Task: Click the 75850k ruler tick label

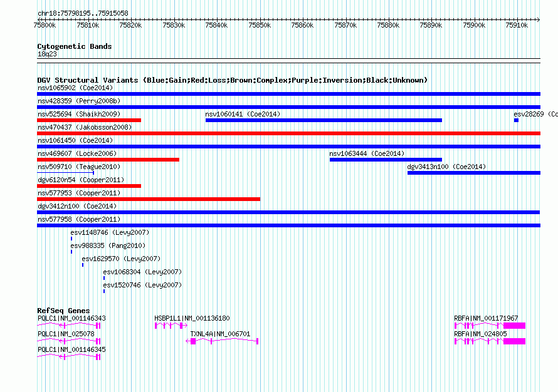Action: [260, 25]
